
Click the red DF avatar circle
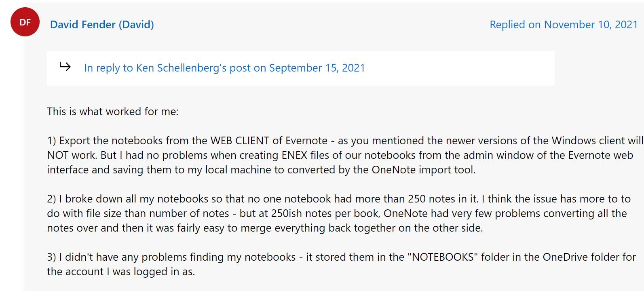click(25, 22)
